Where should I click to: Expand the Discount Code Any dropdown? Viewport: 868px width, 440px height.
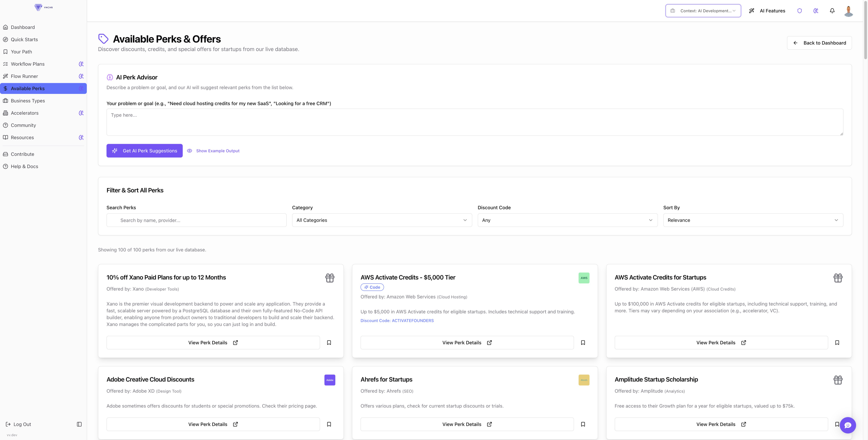click(x=567, y=220)
